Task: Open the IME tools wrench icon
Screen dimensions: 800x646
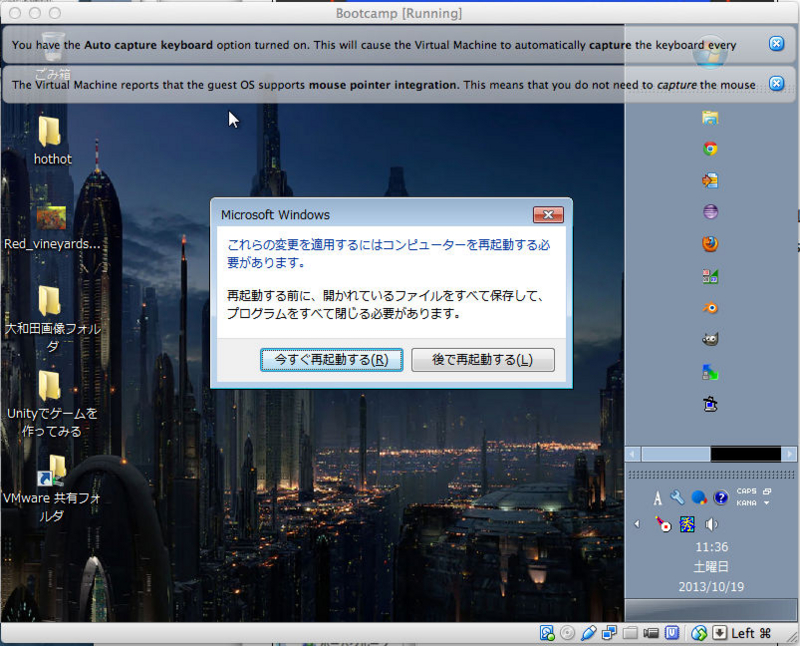Action: 677,497
